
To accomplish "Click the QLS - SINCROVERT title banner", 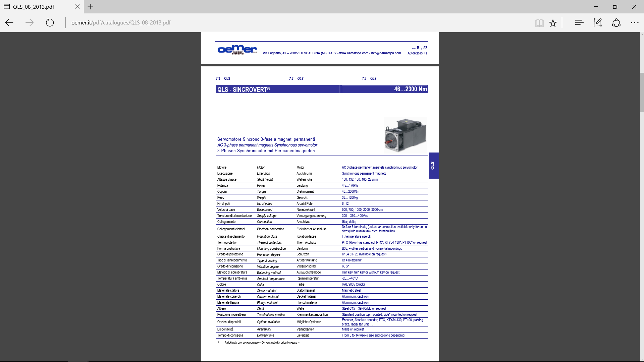I will [x=277, y=89].
